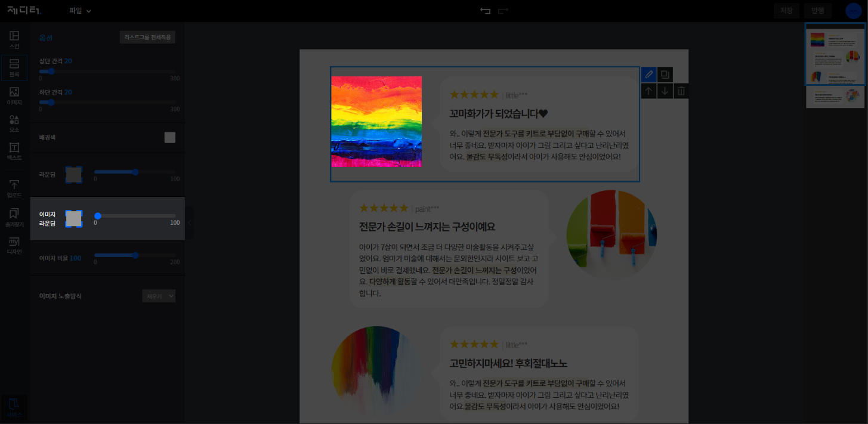This screenshot has width=868, height=424.
Task: Click the pencil edit icon on selected block
Action: [x=648, y=75]
